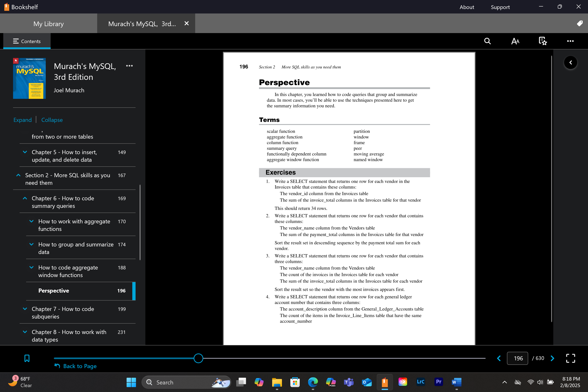
Task: Click Collapse all contents link
Action: coord(52,120)
